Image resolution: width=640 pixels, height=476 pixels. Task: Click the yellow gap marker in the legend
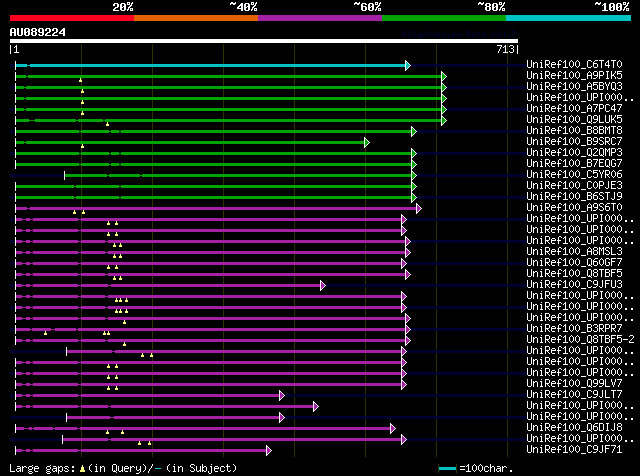click(x=82, y=469)
